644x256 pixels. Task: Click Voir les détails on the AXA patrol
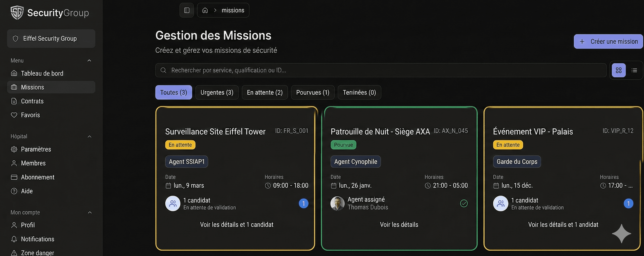399,224
